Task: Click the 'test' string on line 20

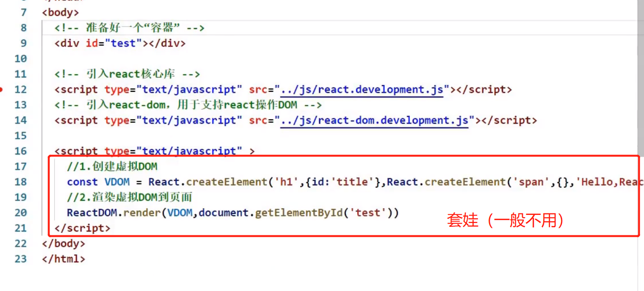Action: tap(368, 213)
